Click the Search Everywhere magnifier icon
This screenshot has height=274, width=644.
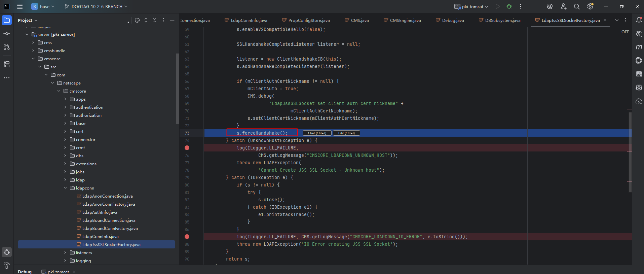tap(577, 6)
